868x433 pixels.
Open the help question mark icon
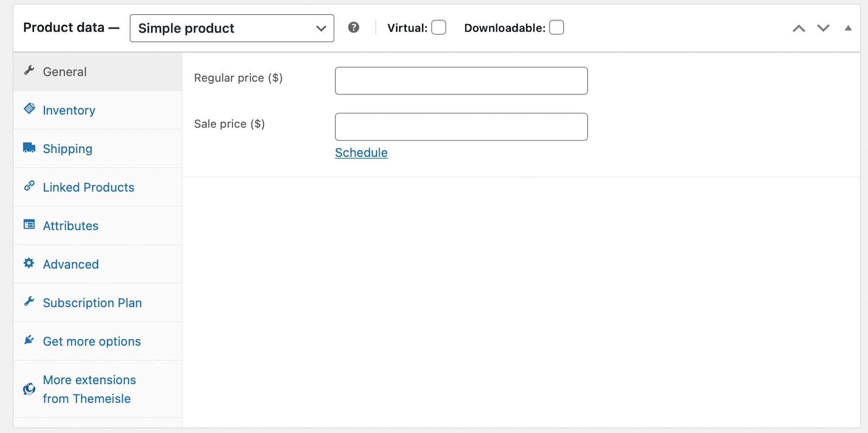coord(354,27)
